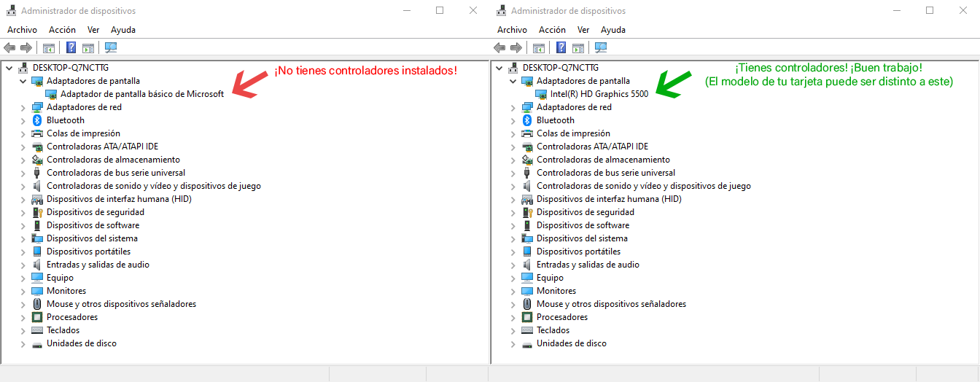Expand Teclados node in the right window
Screen dimensions: 980x382
513,330
